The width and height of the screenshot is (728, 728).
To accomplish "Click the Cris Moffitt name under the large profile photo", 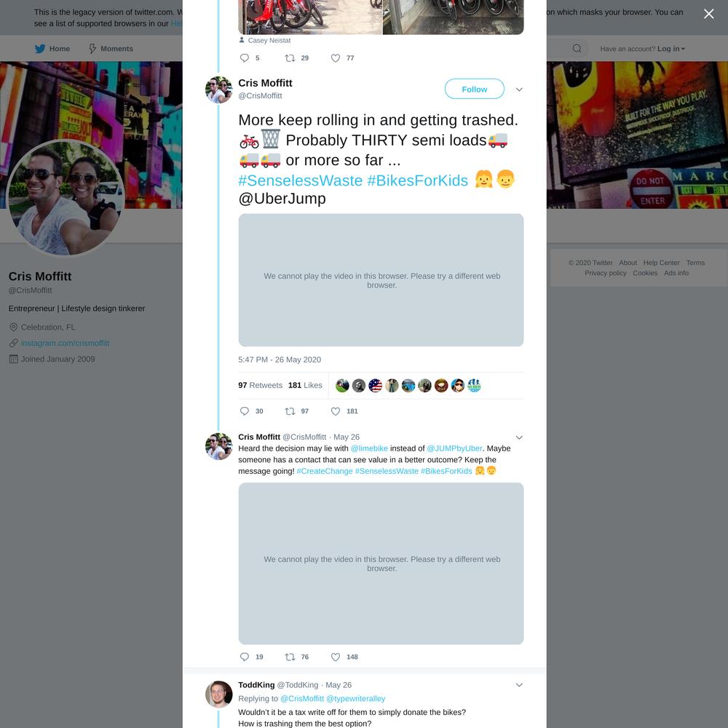I will pyautogui.click(x=40, y=276).
